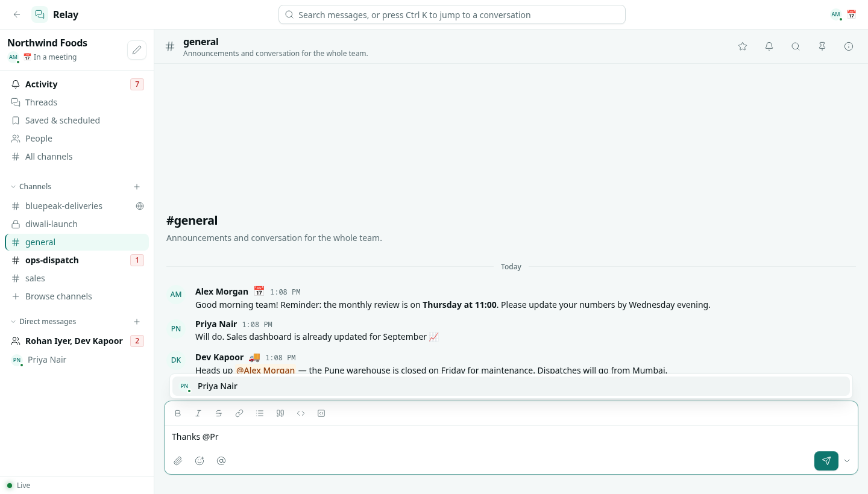This screenshot has width=868, height=494.
Task: Open the compose new message pencil icon
Action: [137, 50]
